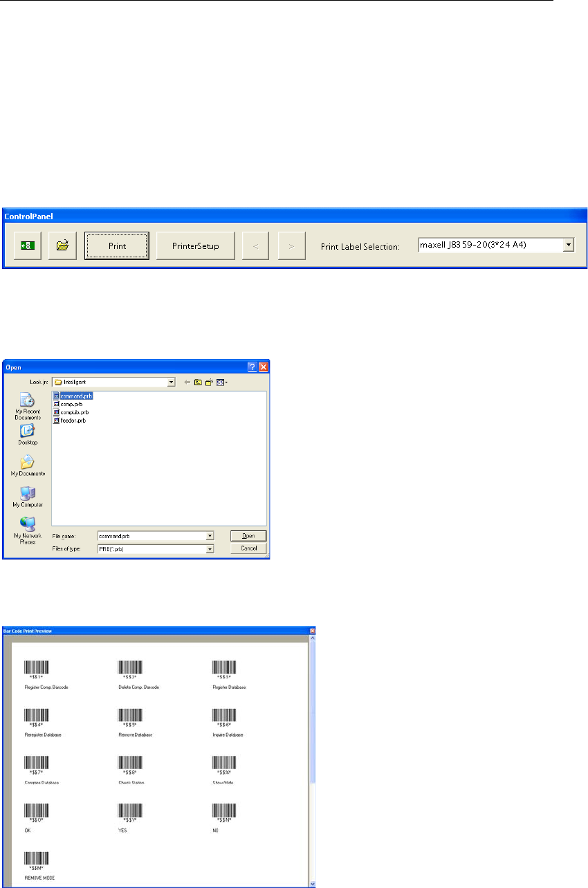This screenshot has height=888, width=588.
Task: Click the Inquire Database barcode
Action: (x=224, y=715)
